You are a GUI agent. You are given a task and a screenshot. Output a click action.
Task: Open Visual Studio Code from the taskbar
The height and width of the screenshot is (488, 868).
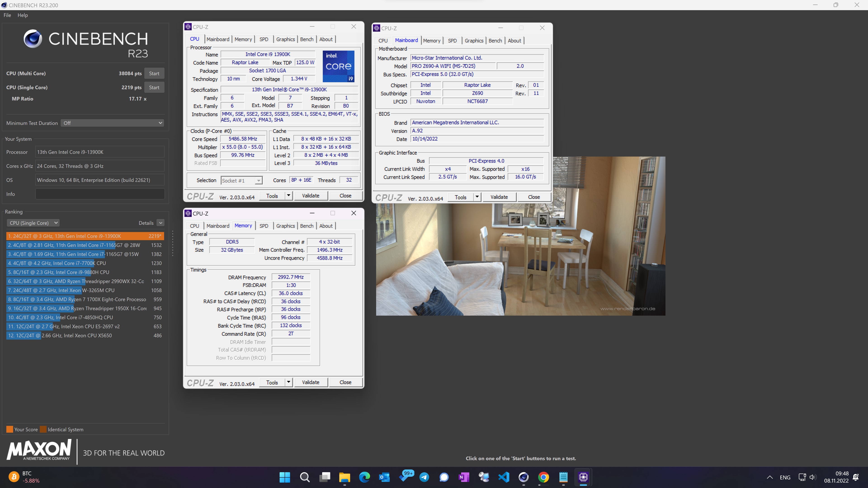[x=504, y=477]
